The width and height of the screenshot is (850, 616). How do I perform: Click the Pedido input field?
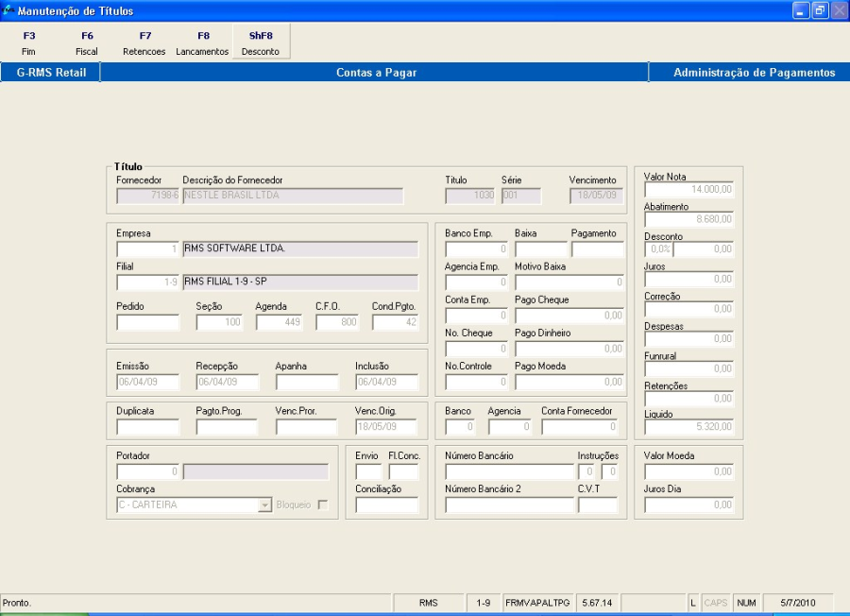pyautogui.click(x=147, y=323)
